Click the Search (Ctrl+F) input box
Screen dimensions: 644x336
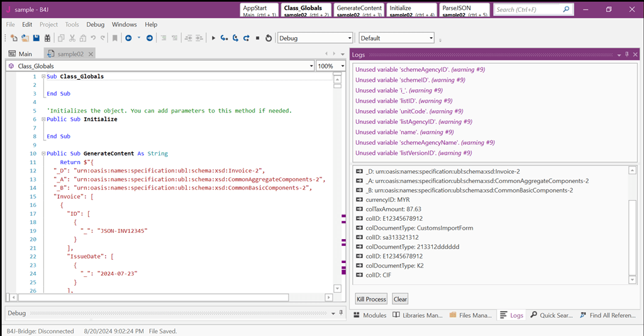(528, 9)
